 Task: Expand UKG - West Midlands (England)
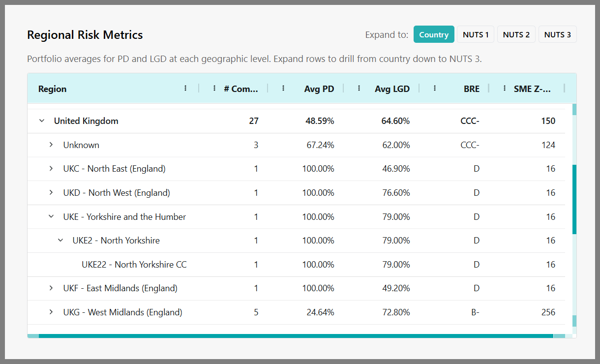[51, 312]
